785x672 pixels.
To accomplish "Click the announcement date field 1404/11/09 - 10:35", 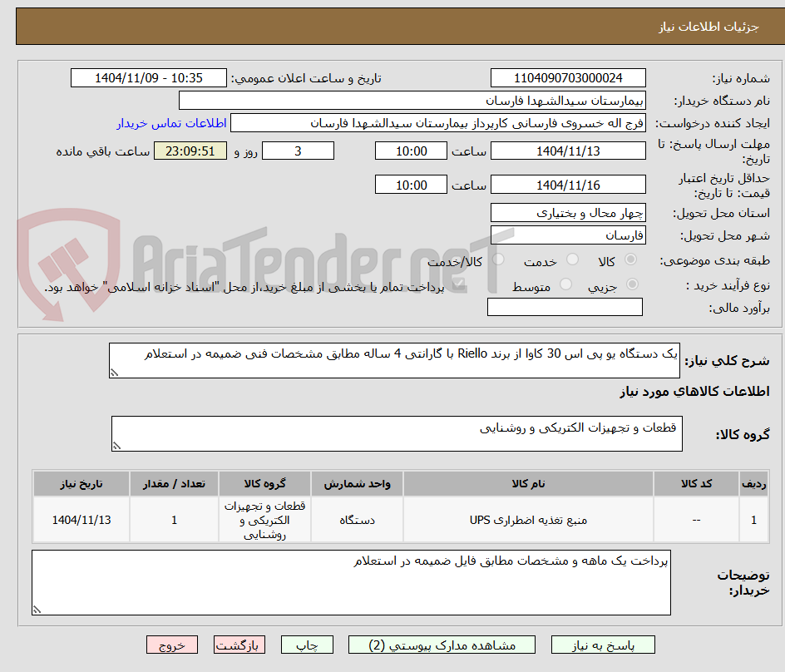I will point(149,78).
